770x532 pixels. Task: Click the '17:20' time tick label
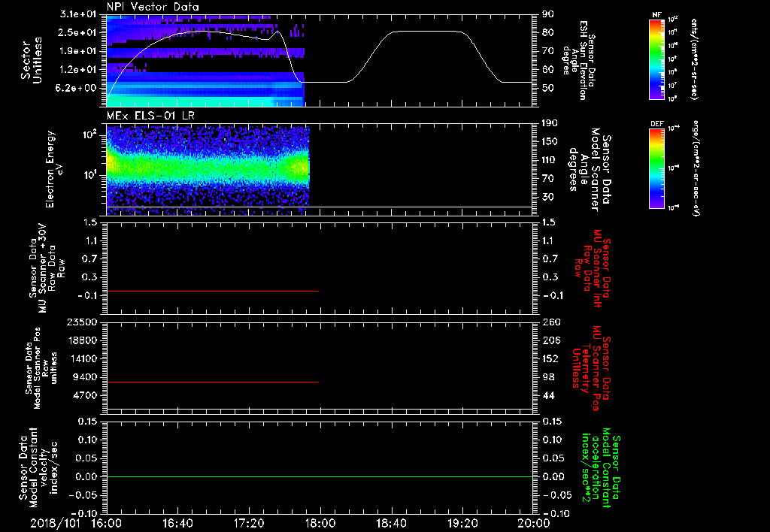(249, 523)
